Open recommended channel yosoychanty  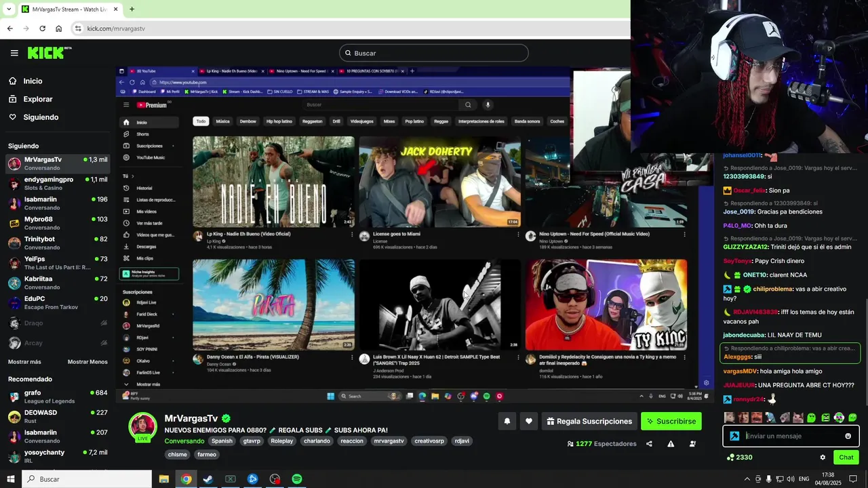pyautogui.click(x=58, y=456)
